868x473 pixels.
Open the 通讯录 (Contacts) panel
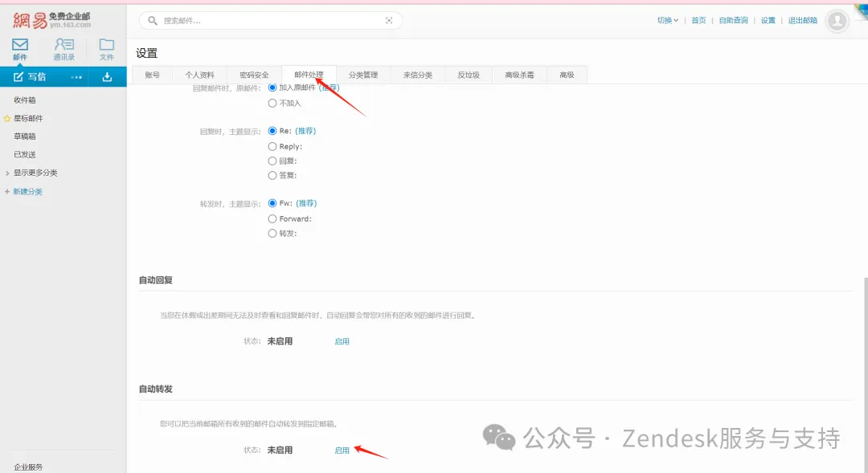(x=63, y=48)
